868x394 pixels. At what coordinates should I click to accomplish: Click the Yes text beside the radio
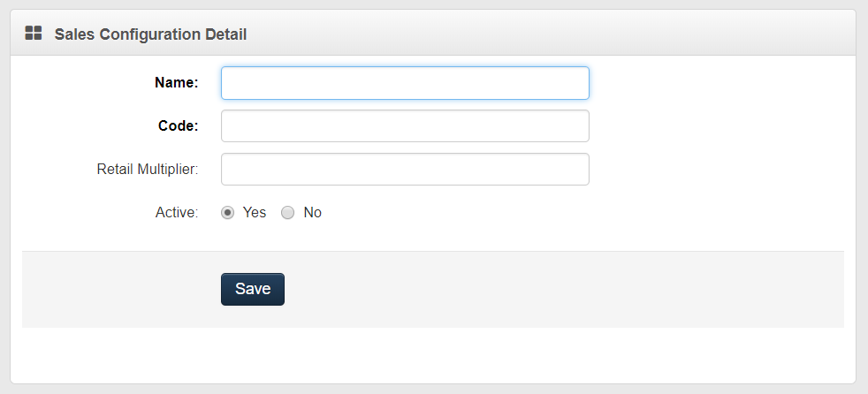coord(254,213)
